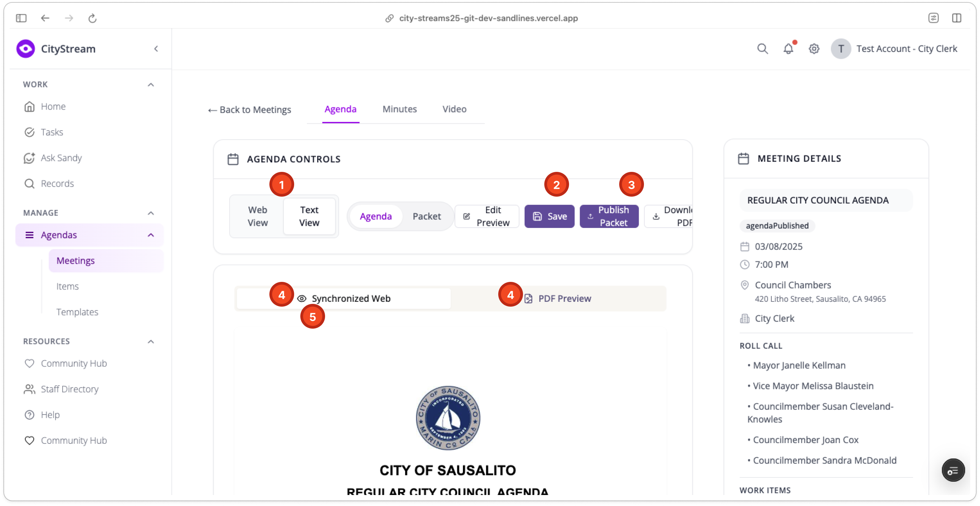Click the browser reload icon
This screenshot has width=980, height=506.
(92, 18)
